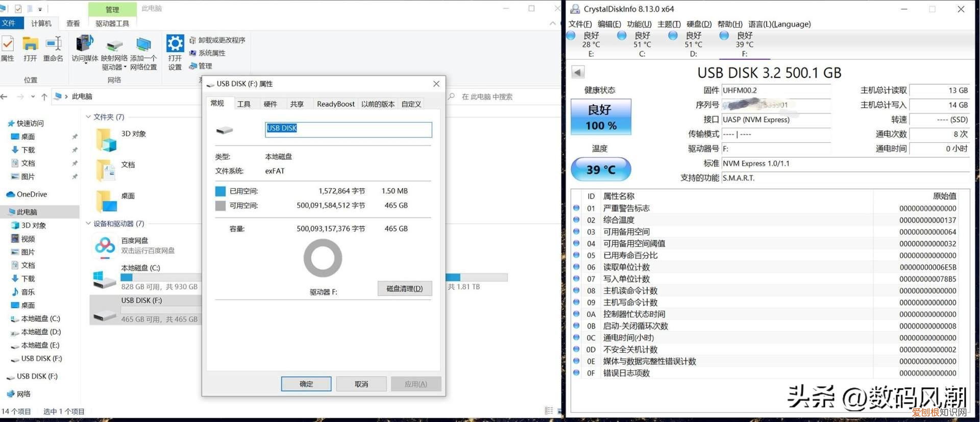Viewport: 980px width, 422px height.
Task: Select Network in navigation pane
Action: [23, 394]
